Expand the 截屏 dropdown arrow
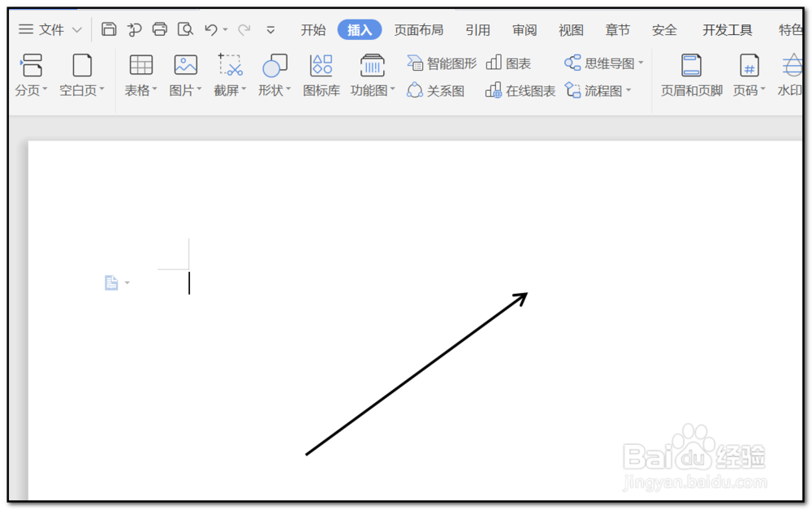 (x=244, y=89)
